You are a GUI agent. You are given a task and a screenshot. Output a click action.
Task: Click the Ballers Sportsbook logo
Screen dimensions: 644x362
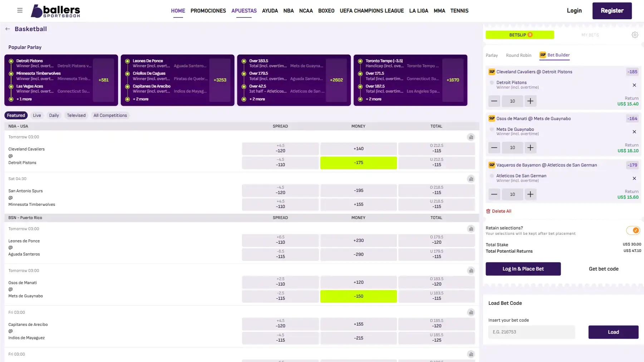pos(55,11)
